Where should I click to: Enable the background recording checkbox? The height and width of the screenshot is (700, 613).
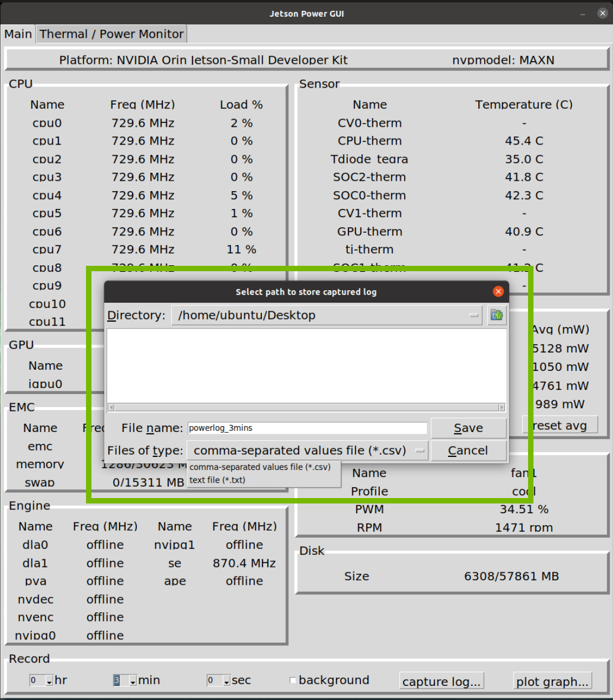293,680
